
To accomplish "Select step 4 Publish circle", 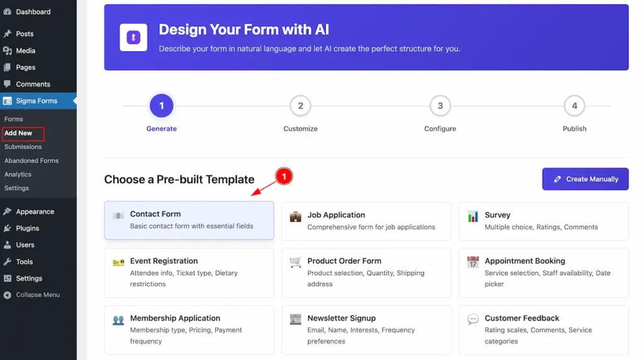I will (574, 106).
